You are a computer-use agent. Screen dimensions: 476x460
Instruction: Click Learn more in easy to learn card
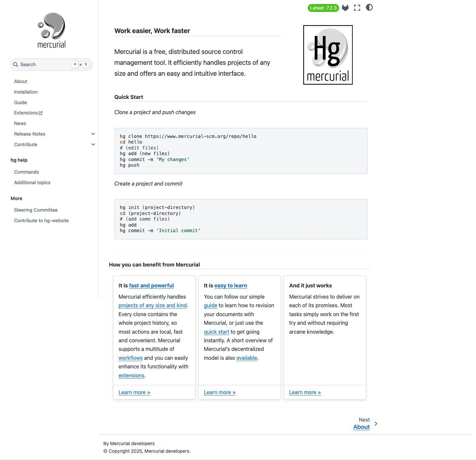[220, 392]
